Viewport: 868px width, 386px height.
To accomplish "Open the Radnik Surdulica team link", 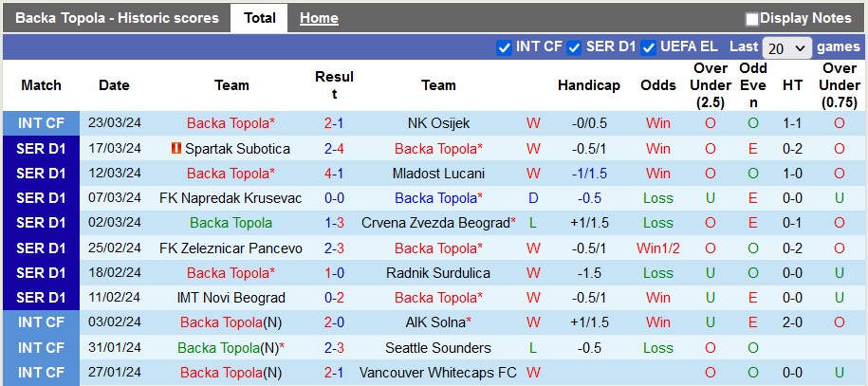I will (438, 273).
